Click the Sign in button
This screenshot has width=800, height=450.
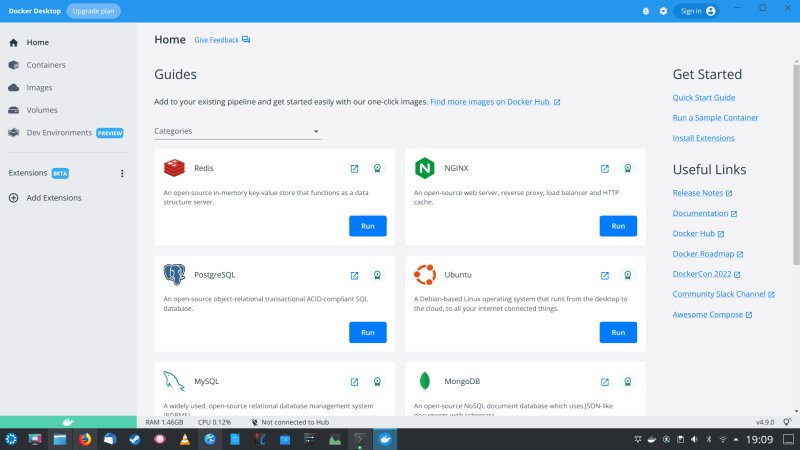point(697,11)
